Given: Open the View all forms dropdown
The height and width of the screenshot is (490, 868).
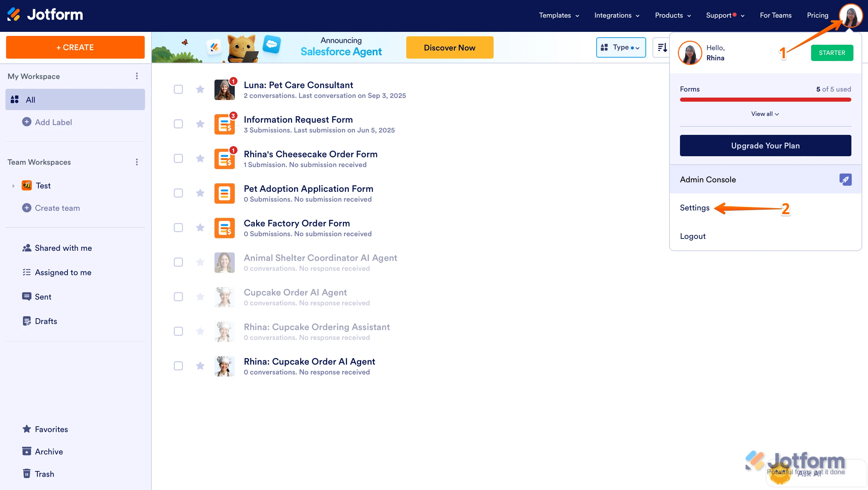Looking at the screenshot, I should pyautogui.click(x=765, y=114).
